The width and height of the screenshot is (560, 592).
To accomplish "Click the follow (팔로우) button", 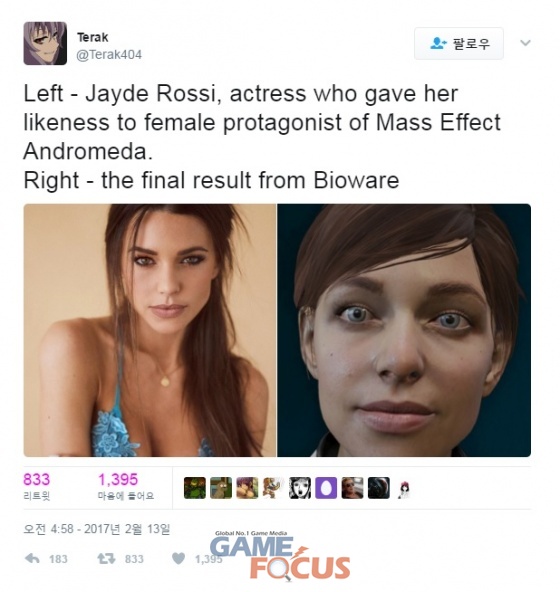I will (459, 43).
